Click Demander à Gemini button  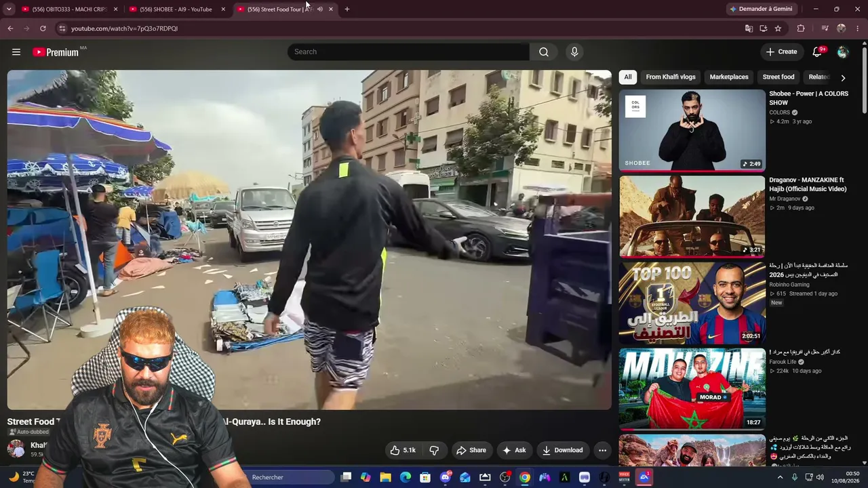click(x=760, y=9)
